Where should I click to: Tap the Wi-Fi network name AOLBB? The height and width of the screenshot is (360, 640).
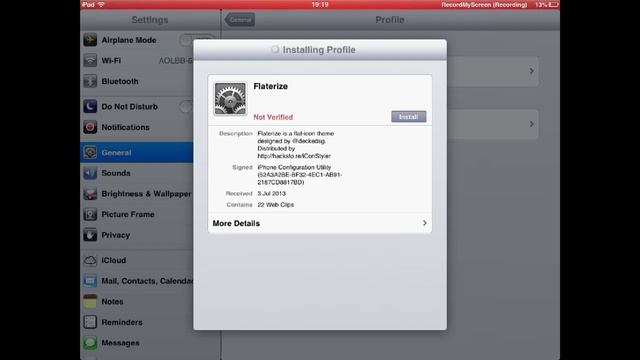coord(176,60)
